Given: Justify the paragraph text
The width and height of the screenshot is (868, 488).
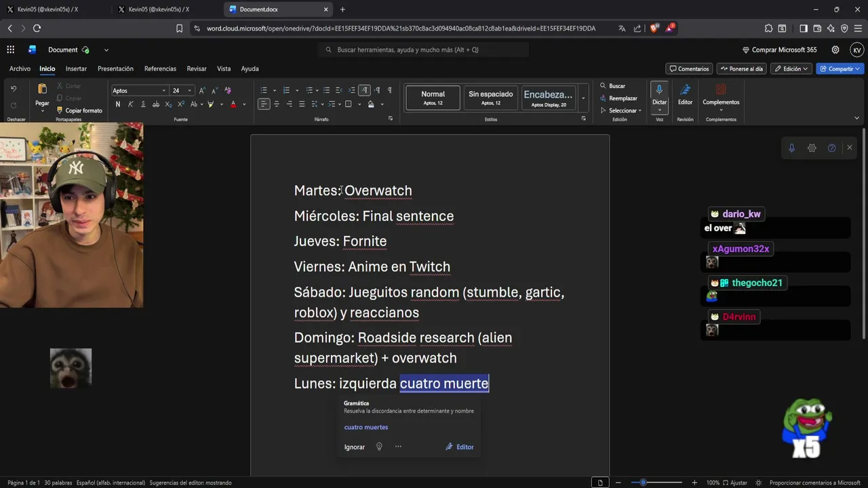Looking at the screenshot, I should coord(302,104).
